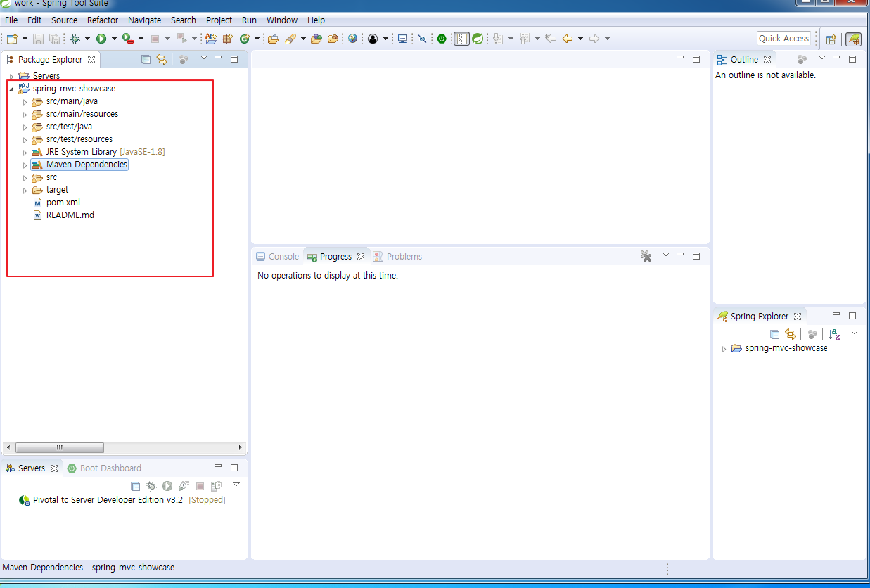Remove all finished operations in Progress view
Viewport: 870px width, 588px height.
tap(646, 256)
